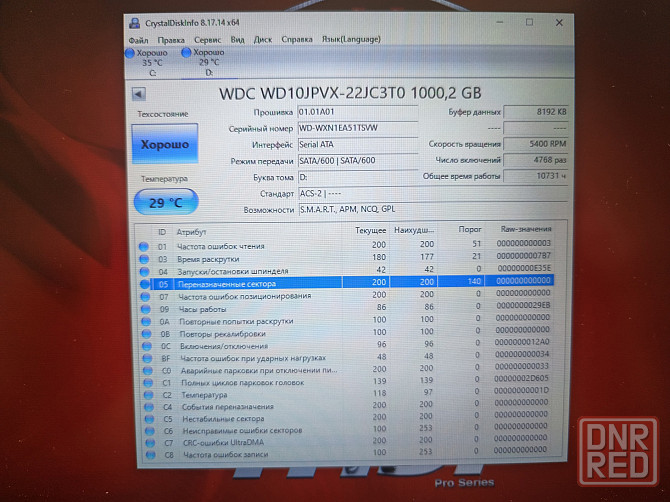Click raw value 0000000029EB

(523, 305)
